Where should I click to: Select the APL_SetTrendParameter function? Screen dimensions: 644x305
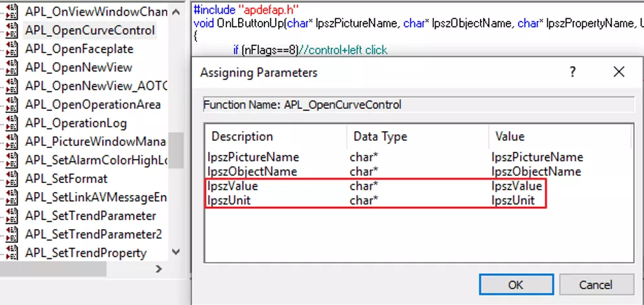[x=91, y=216]
